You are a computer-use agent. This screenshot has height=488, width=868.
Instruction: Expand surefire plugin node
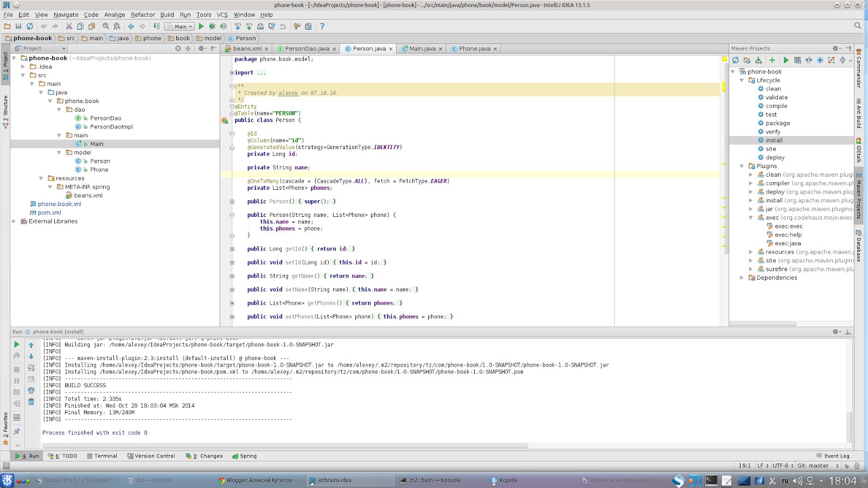click(751, 269)
